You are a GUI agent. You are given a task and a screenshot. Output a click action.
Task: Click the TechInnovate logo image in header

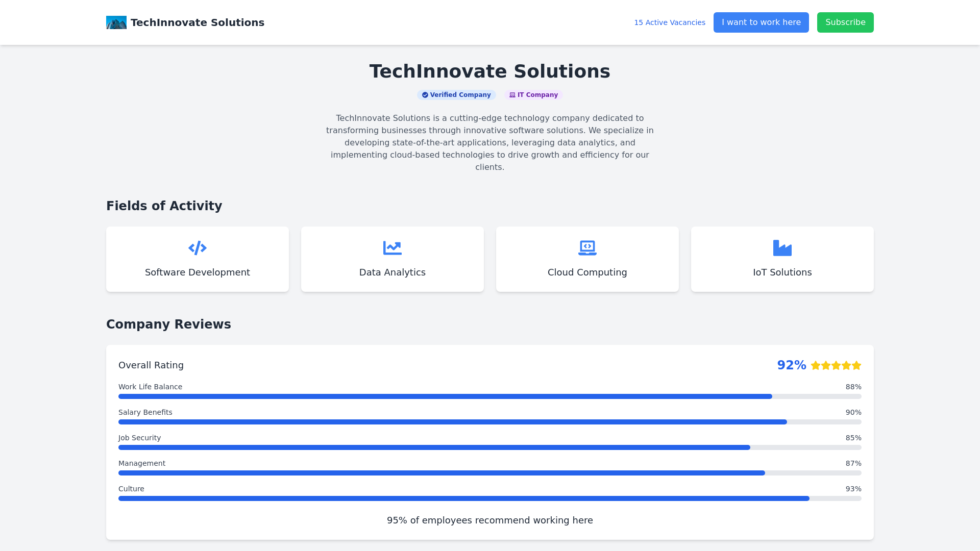click(x=116, y=22)
